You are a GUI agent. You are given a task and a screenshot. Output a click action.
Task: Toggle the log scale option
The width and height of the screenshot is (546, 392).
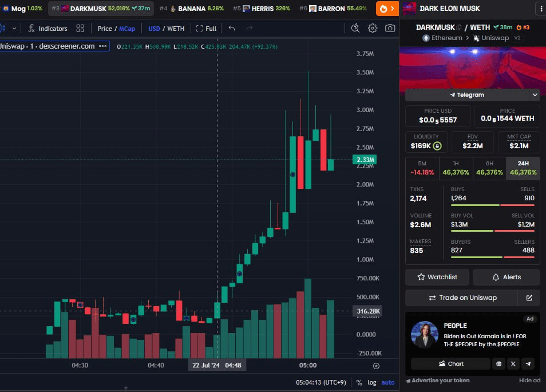tap(372, 383)
